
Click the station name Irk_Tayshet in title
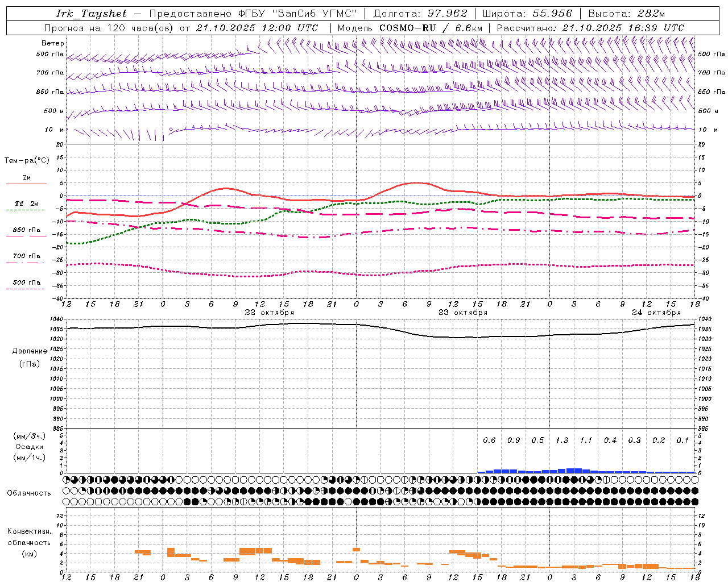(x=91, y=14)
